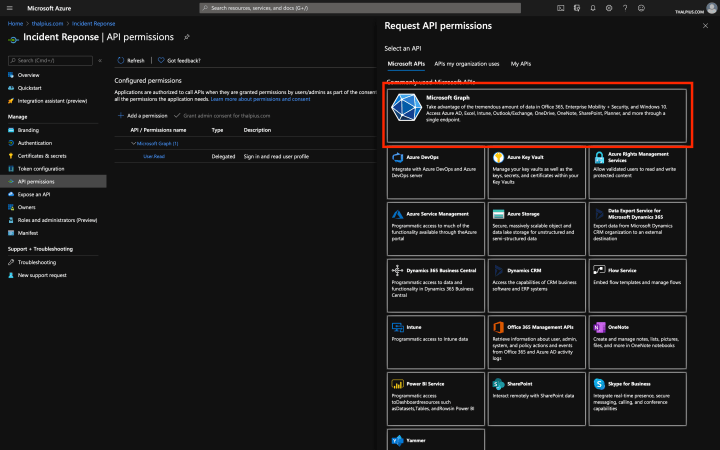Click the Refresh button
Screen dimensions: 720x450
pyautogui.click(x=131, y=60)
